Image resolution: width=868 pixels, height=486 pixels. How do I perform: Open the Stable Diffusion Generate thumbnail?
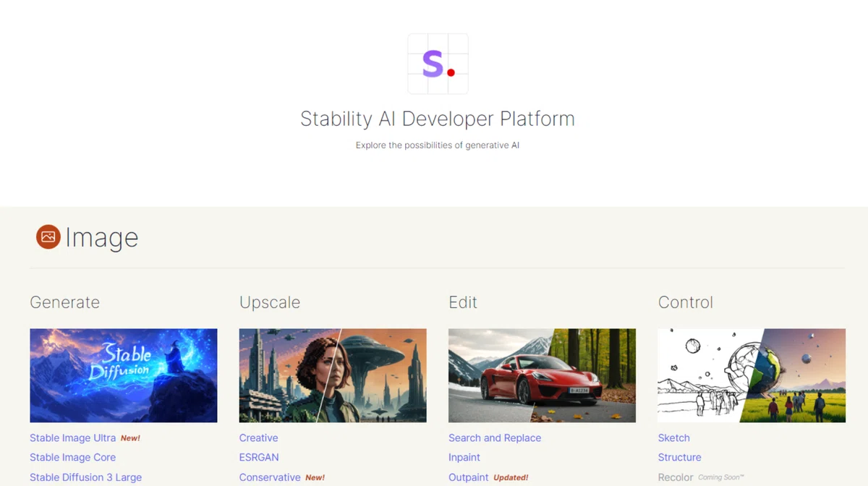coord(124,375)
